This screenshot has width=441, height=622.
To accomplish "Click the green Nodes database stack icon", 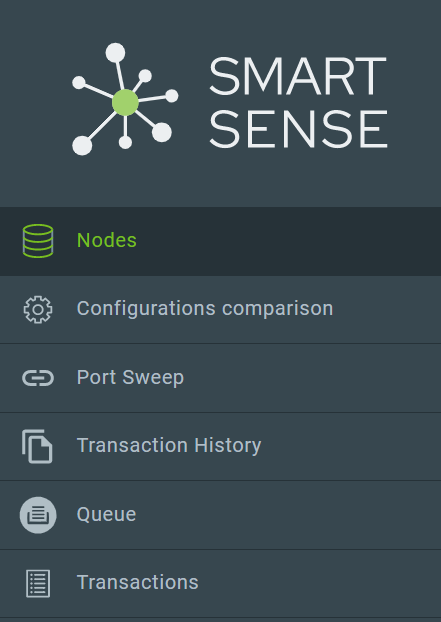I will (38, 241).
